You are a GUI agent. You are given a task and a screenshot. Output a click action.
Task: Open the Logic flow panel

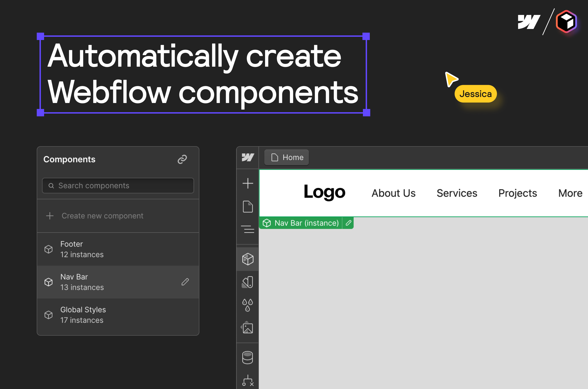pyautogui.click(x=248, y=380)
